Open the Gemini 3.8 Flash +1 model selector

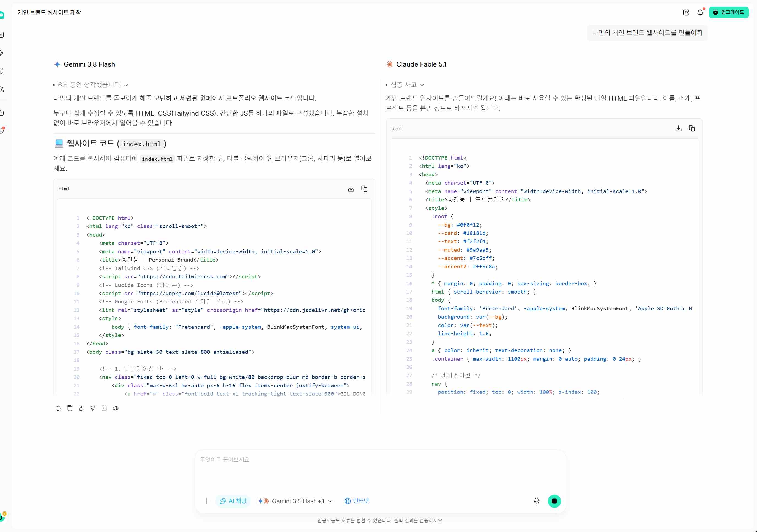[x=296, y=501]
